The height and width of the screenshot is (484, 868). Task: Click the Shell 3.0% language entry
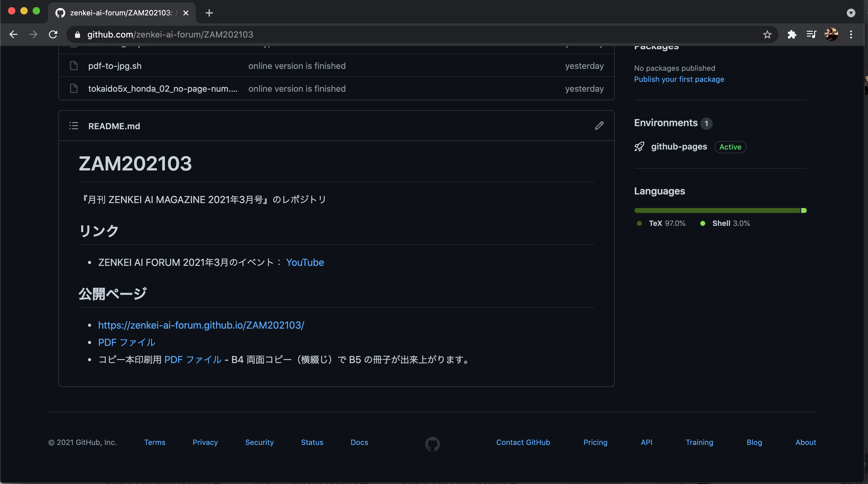tap(725, 223)
